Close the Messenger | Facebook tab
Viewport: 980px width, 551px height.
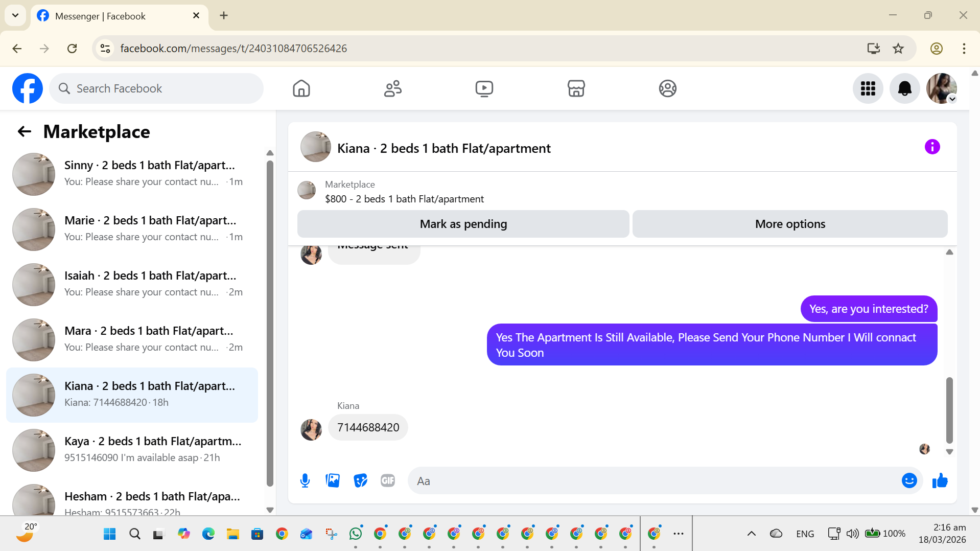(x=196, y=16)
